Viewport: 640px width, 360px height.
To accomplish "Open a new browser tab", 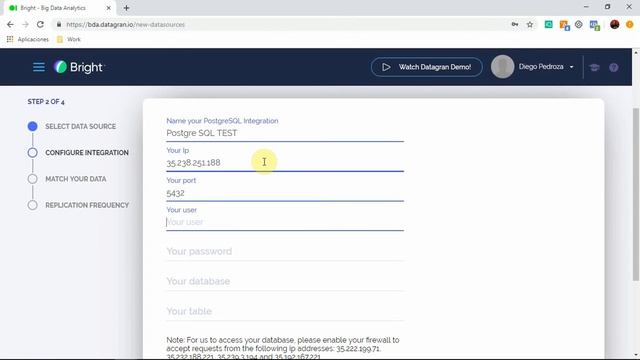I will (x=126, y=8).
